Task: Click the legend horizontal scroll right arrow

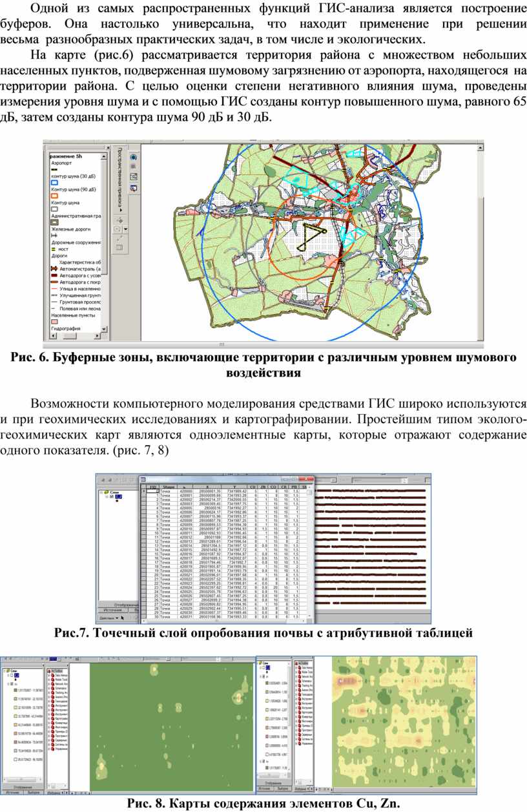Action: [97, 336]
